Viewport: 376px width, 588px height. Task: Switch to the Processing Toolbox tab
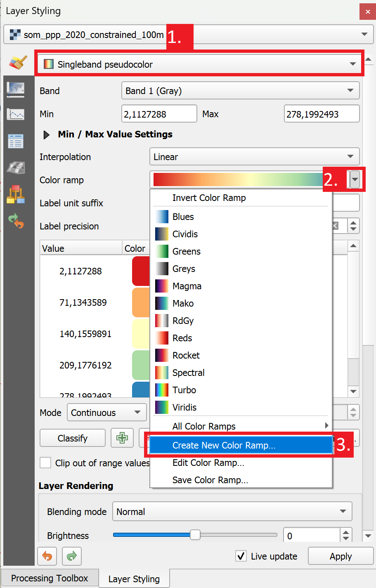(x=50, y=578)
